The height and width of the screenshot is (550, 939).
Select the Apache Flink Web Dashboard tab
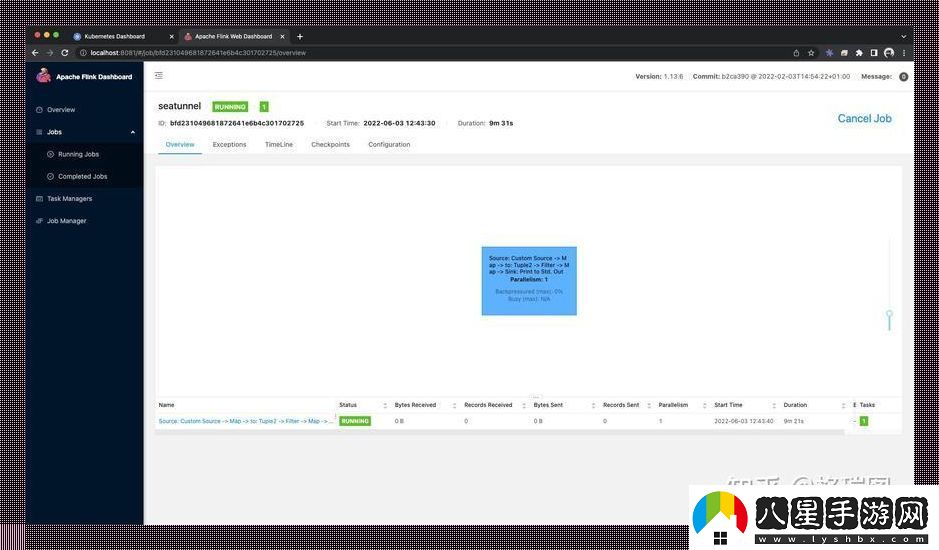pos(234,37)
